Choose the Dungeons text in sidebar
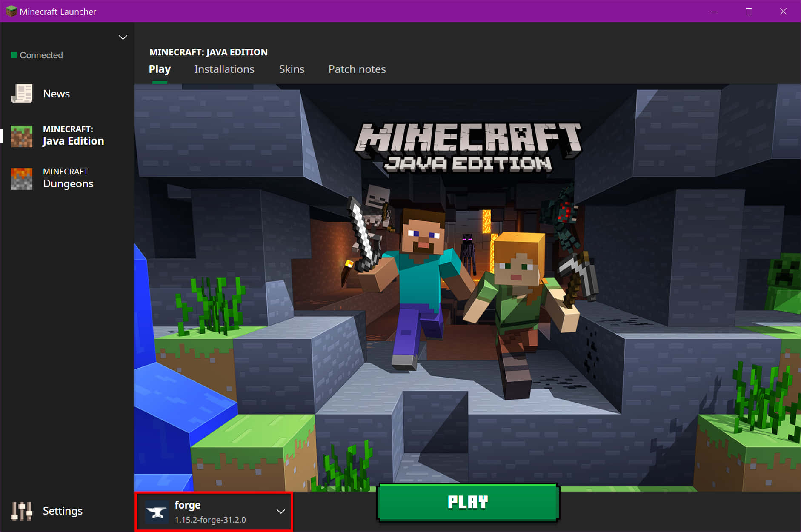 click(x=68, y=183)
